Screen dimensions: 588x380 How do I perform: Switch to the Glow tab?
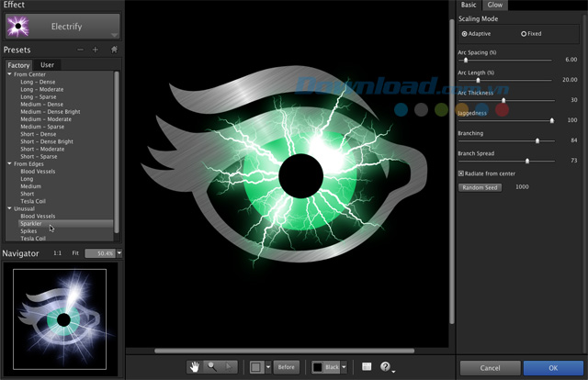494,6
